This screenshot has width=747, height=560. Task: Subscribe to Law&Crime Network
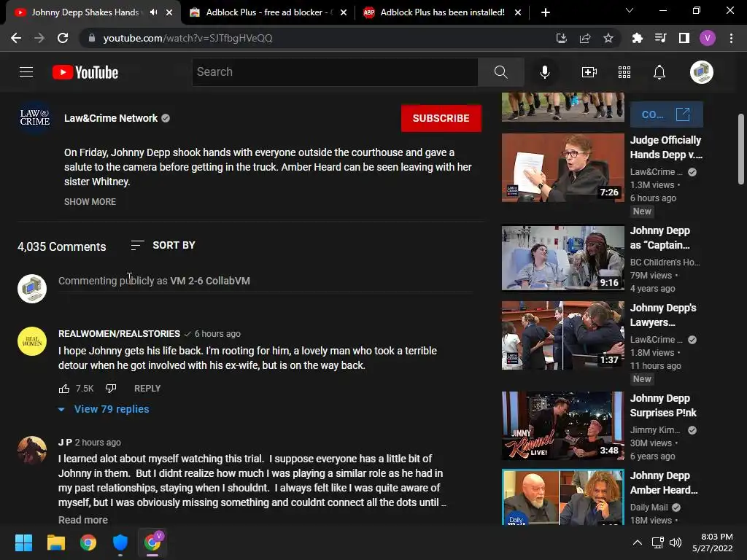441,118
